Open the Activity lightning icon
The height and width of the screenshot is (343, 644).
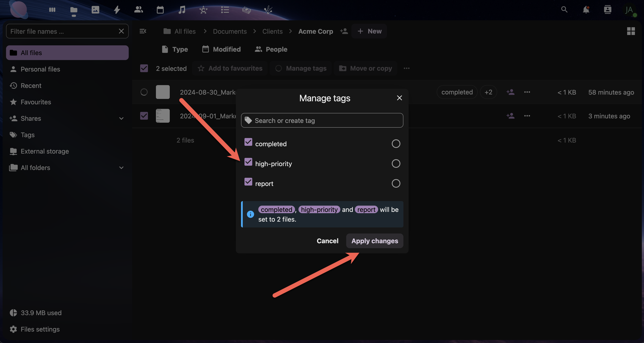pyautogui.click(x=117, y=10)
